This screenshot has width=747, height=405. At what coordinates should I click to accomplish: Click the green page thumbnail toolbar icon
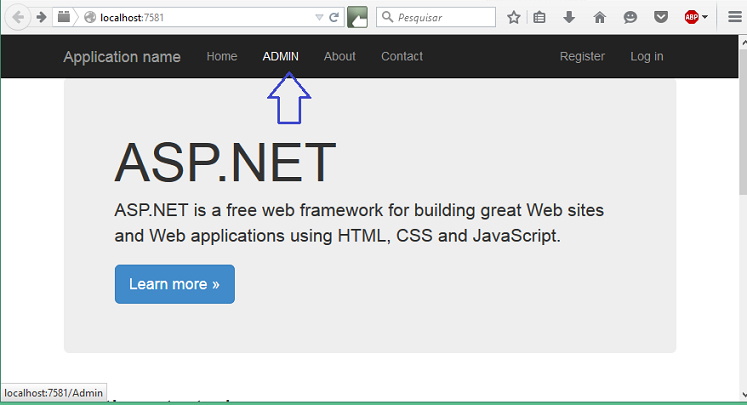pos(357,17)
